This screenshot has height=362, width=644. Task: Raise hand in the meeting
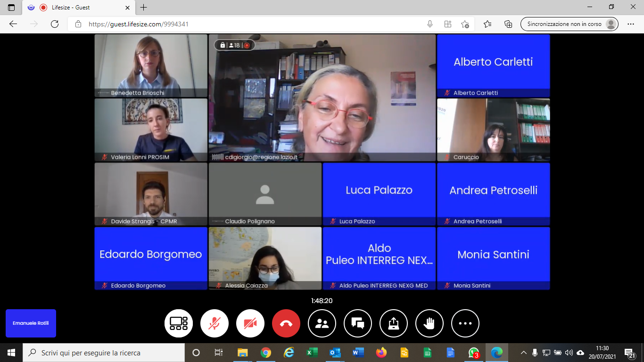tap(429, 323)
